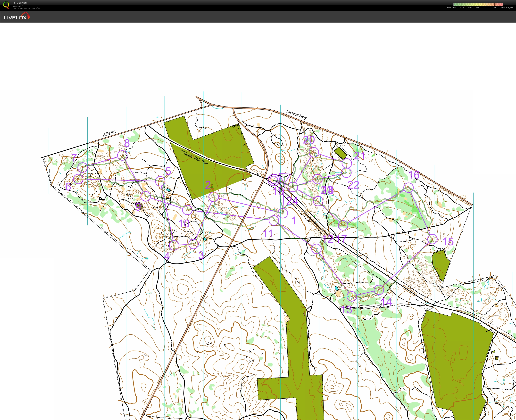The height and width of the screenshot is (420, 516).
Task: Select control circle number 7
Action: click(x=83, y=167)
